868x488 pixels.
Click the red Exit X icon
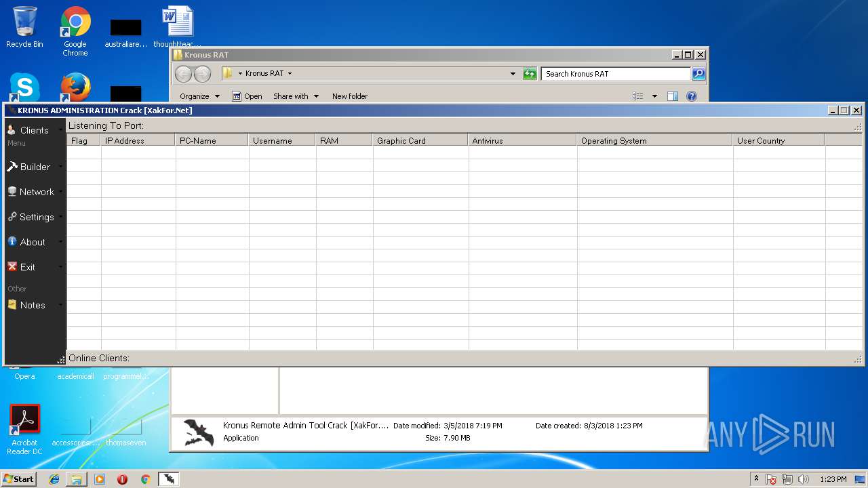(x=12, y=266)
